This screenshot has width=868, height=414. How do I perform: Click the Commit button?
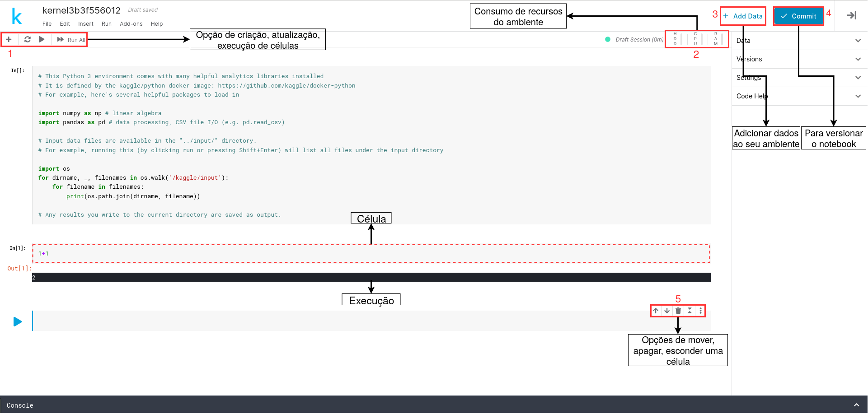click(798, 16)
